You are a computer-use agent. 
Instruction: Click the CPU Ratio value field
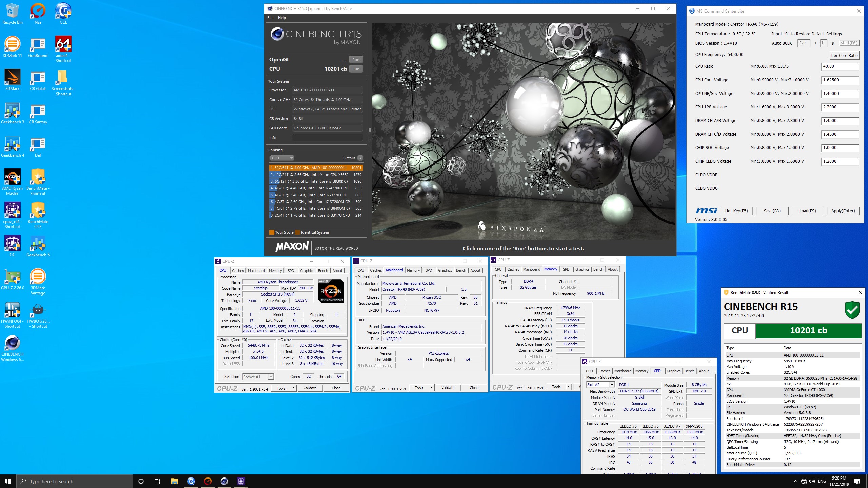(x=840, y=66)
